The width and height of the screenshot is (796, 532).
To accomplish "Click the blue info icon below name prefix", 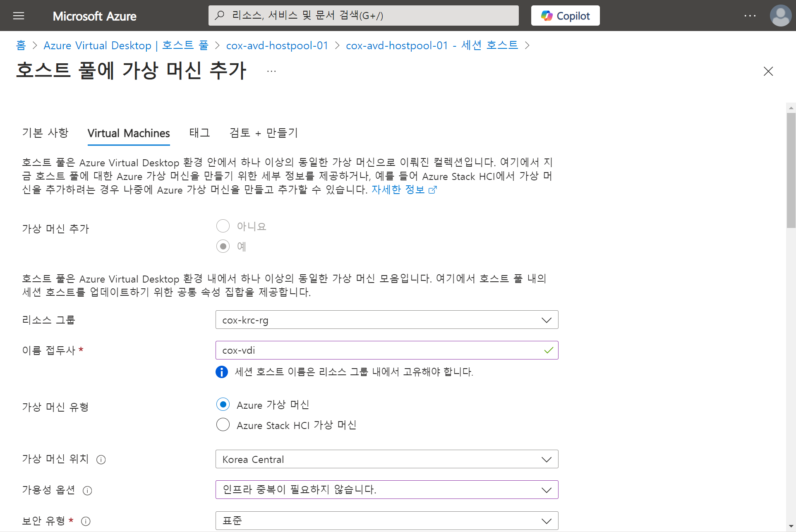I will coord(222,372).
